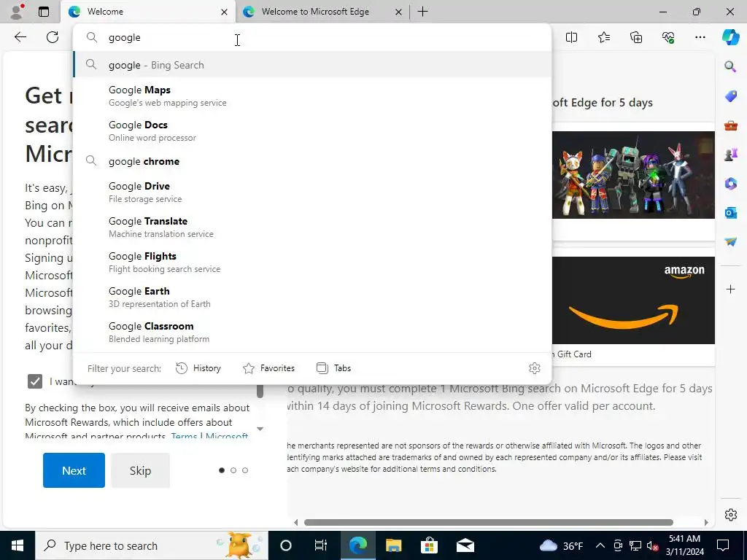Add a sidebar app with plus

pyautogui.click(x=730, y=289)
